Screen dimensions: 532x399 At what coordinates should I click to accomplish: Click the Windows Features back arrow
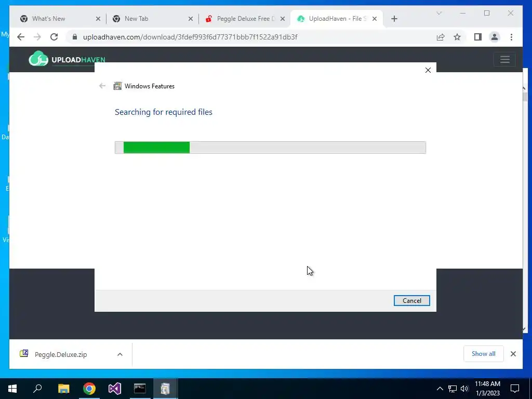(x=102, y=86)
